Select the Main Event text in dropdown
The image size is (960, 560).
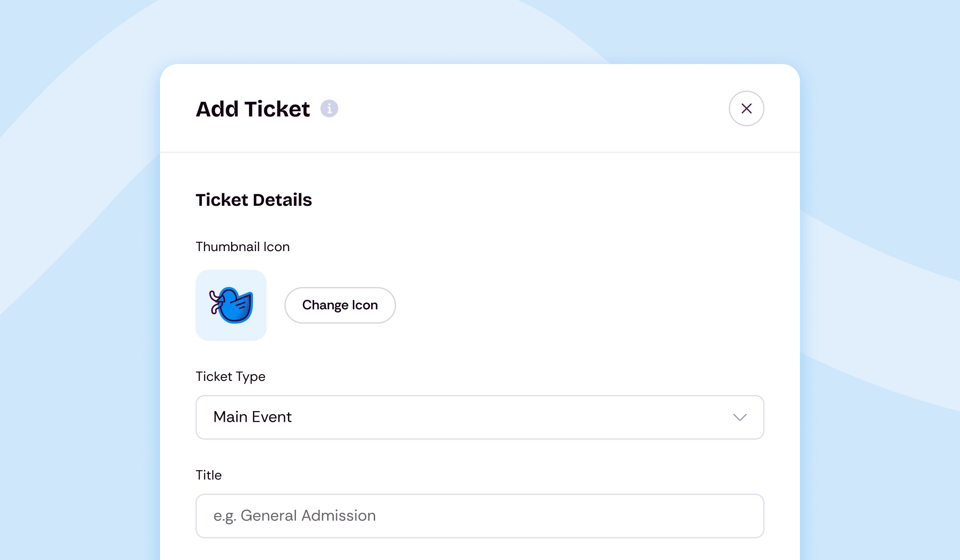252,417
